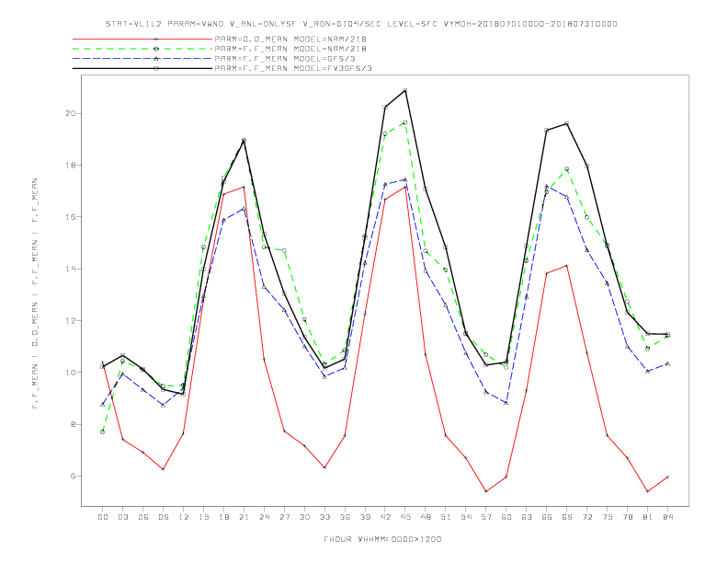Select legend entry PARM=F.F_MEAN MODEL=GFS/3

click(285, 59)
